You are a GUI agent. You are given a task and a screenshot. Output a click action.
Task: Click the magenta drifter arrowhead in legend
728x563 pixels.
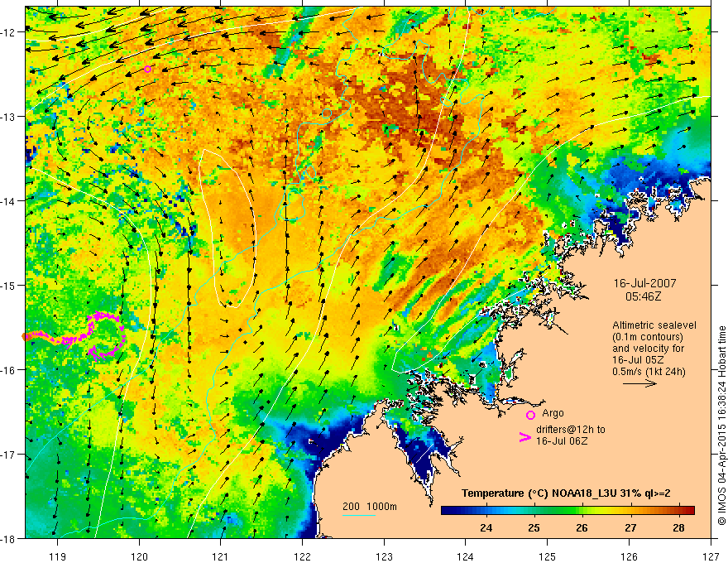(x=525, y=438)
